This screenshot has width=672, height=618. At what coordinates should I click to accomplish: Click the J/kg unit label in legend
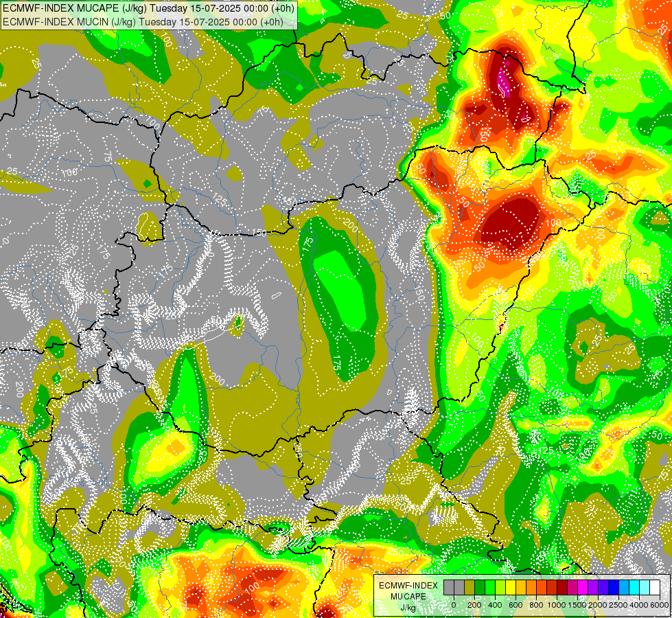coord(408,608)
